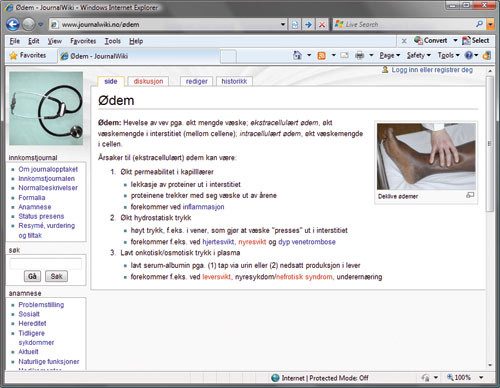
Task: Click the Favorites star button
Action: (28, 55)
